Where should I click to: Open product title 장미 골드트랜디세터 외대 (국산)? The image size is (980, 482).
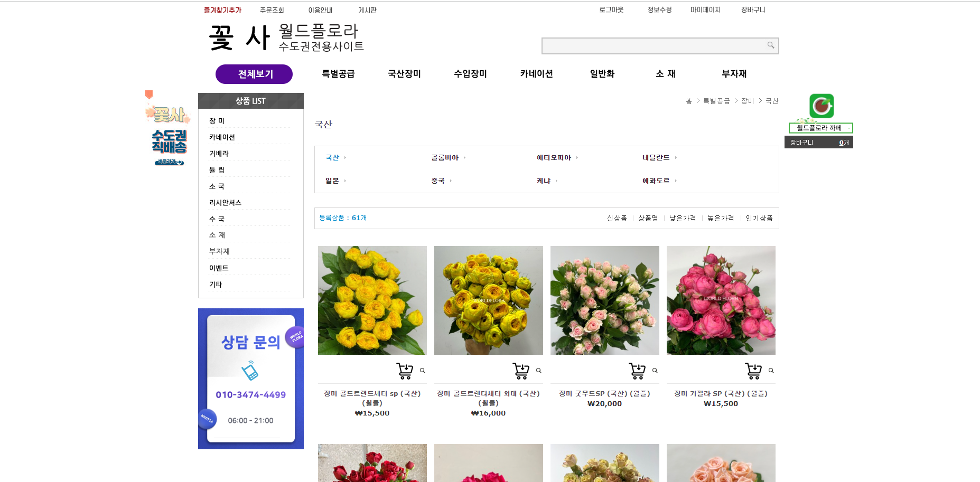[x=488, y=398]
